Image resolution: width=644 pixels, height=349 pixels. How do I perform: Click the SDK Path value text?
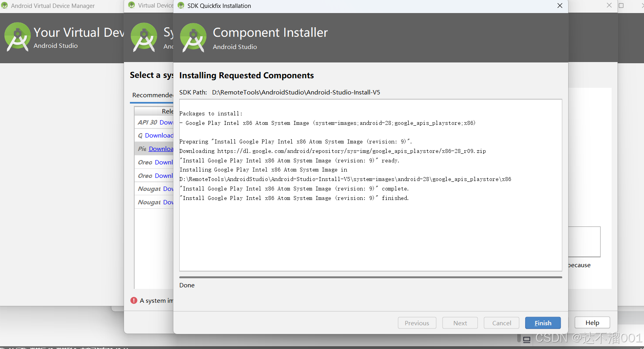click(x=296, y=92)
